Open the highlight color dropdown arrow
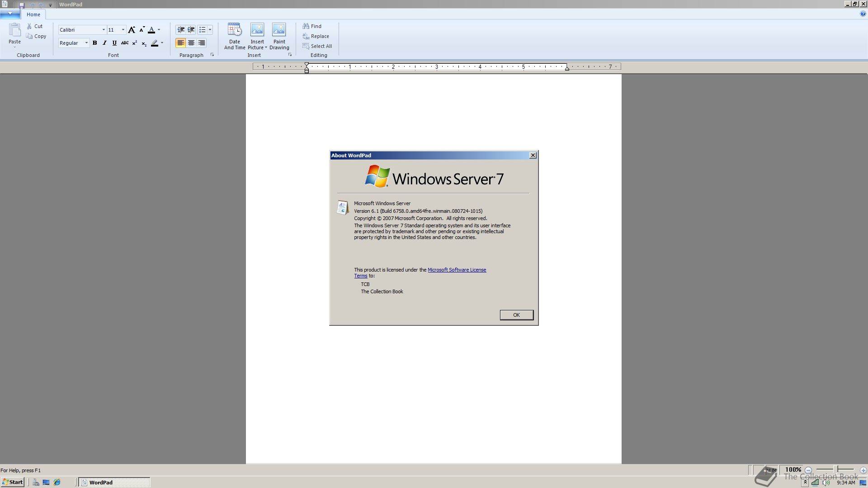This screenshot has width=868, height=488. point(162,43)
